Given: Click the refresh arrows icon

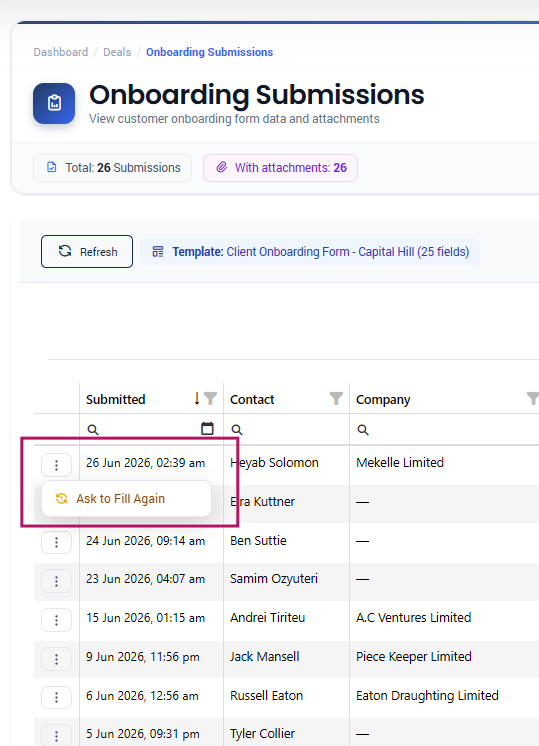Looking at the screenshot, I should click(x=65, y=251).
